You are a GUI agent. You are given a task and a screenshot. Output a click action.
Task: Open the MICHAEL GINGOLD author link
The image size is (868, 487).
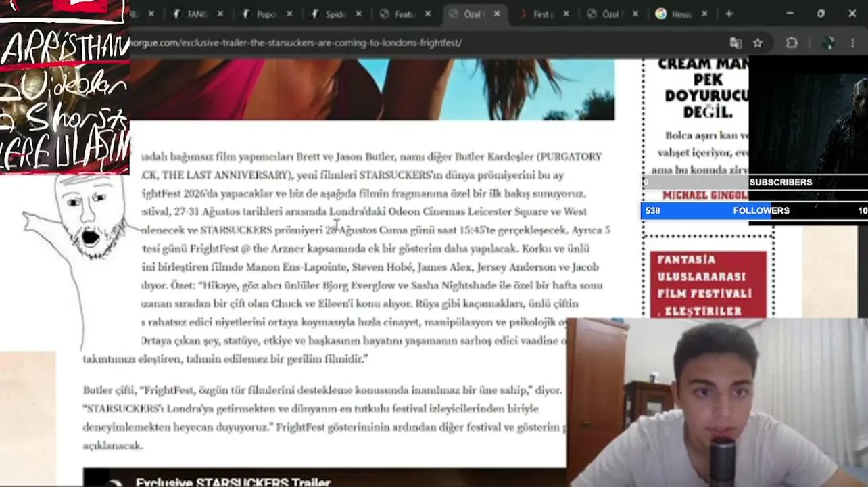click(705, 195)
